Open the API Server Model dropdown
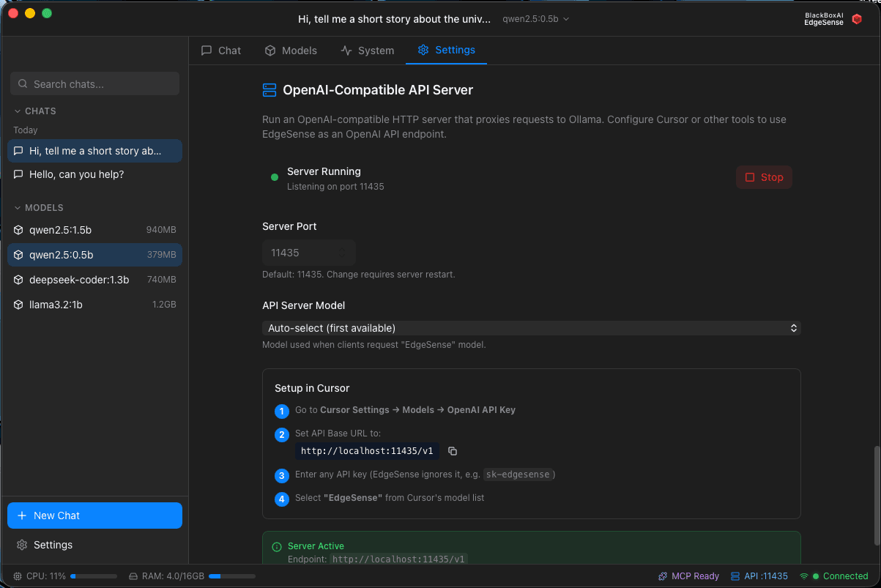881x588 pixels. coord(531,328)
